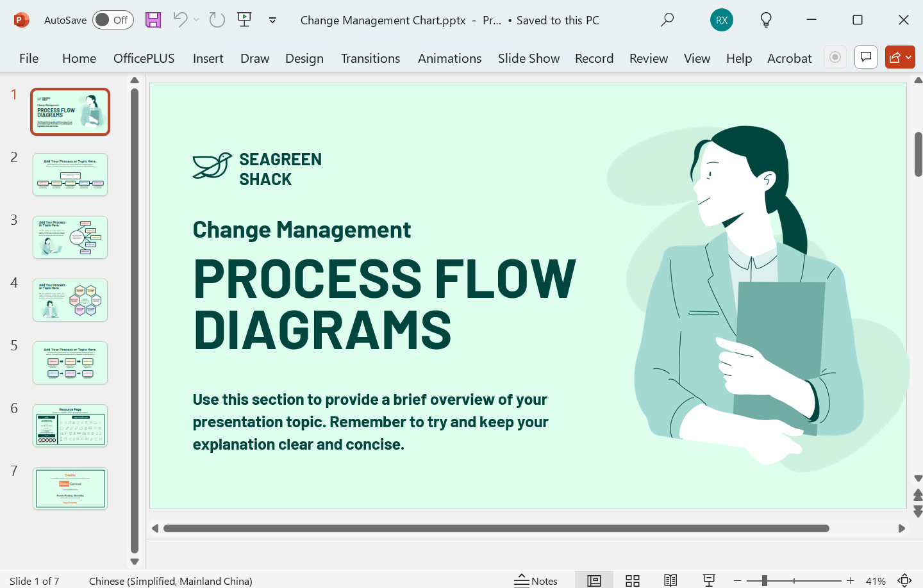Viewport: 923px width, 588px height.
Task: Open the Comments pane icon
Action: pos(866,58)
